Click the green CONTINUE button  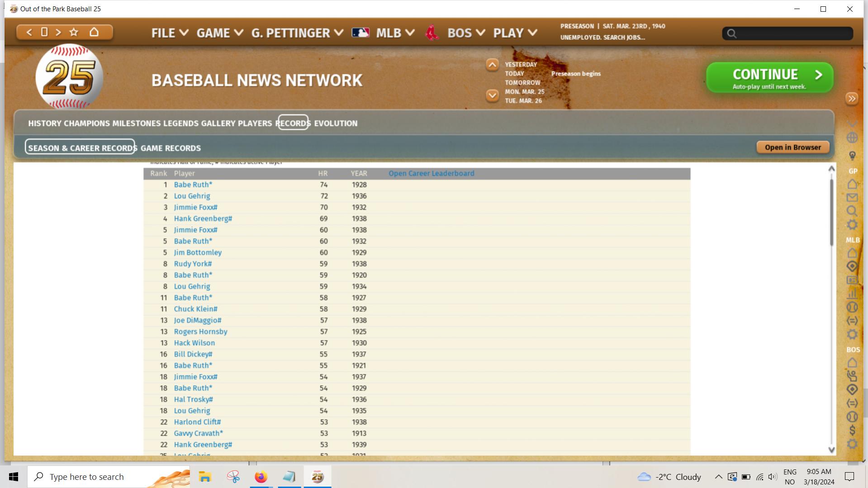[x=770, y=78]
